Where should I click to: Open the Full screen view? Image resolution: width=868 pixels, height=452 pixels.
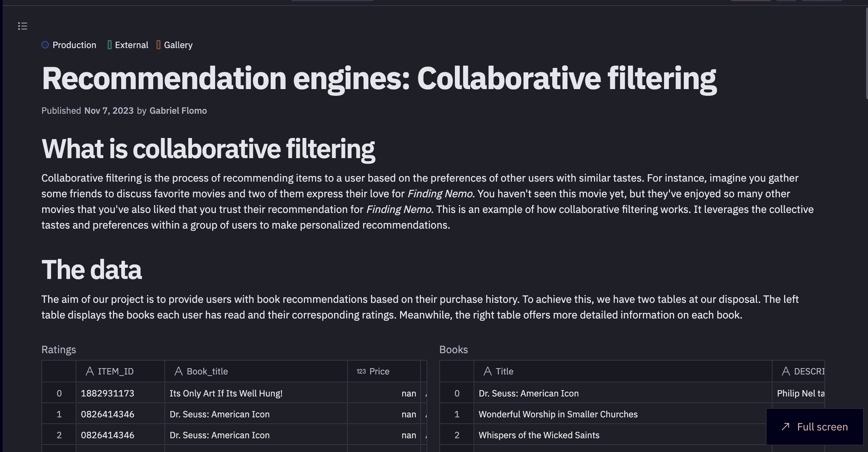(x=815, y=427)
